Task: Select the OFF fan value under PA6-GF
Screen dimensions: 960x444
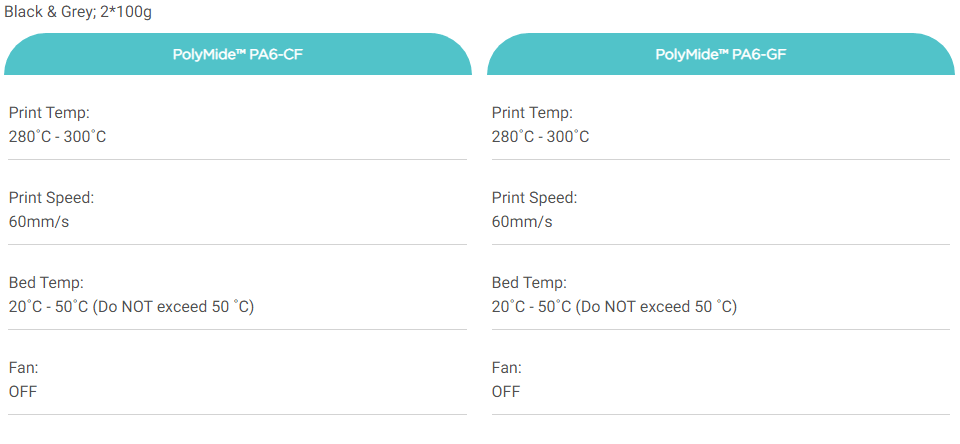Action: tap(506, 391)
